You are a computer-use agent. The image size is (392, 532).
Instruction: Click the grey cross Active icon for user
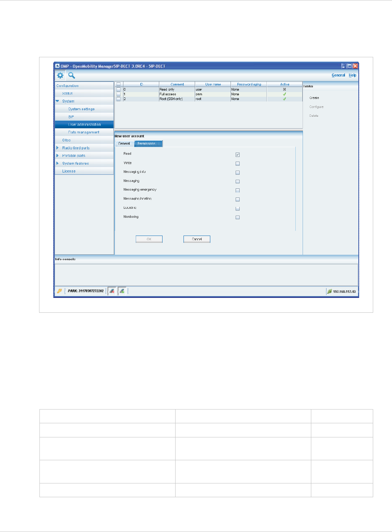[x=284, y=89]
